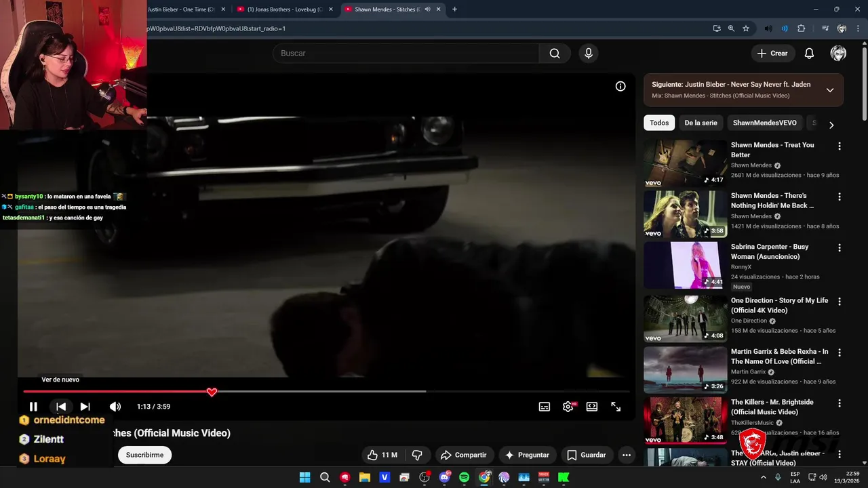Switch the video to full screen
The image size is (868, 488).
point(616,407)
